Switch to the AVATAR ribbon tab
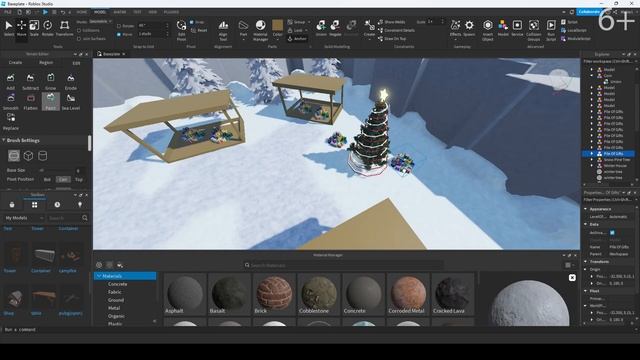 pyautogui.click(x=120, y=12)
